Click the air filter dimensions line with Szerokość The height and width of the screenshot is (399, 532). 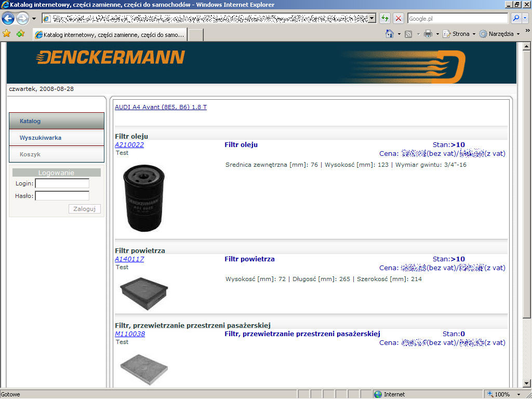[324, 279]
